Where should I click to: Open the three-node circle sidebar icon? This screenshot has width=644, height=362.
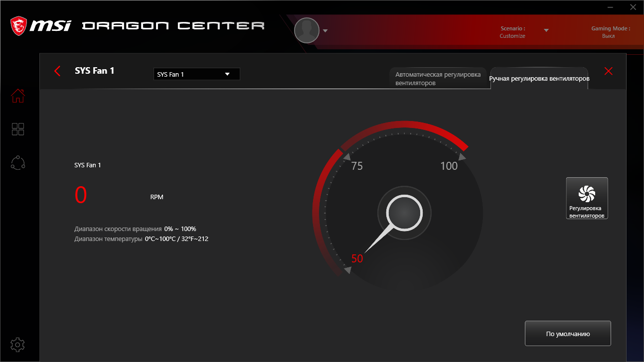click(18, 163)
